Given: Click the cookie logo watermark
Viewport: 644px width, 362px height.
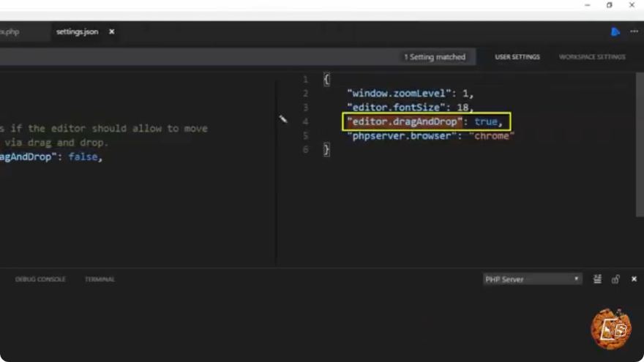Looking at the screenshot, I should (x=611, y=329).
